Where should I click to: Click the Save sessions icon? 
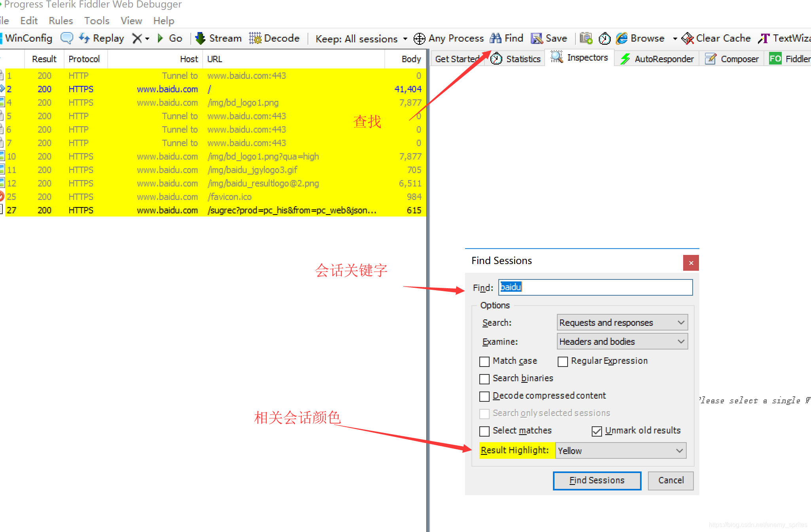coord(536,38)
